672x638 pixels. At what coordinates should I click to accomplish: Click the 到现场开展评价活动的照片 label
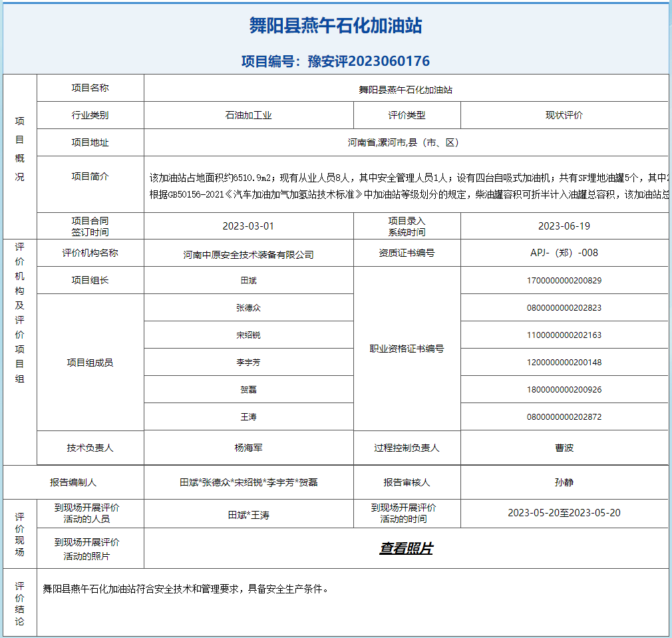(87, 549)
